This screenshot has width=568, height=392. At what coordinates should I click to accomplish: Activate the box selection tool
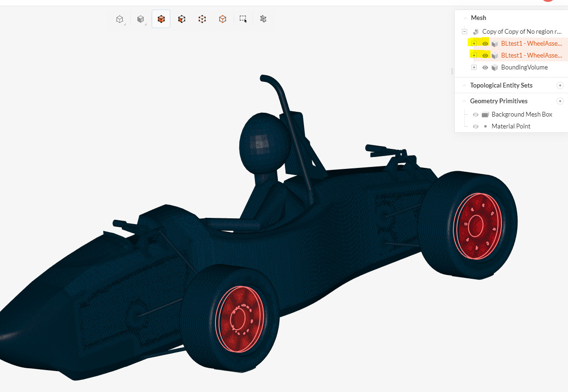(x=243, y=19)
